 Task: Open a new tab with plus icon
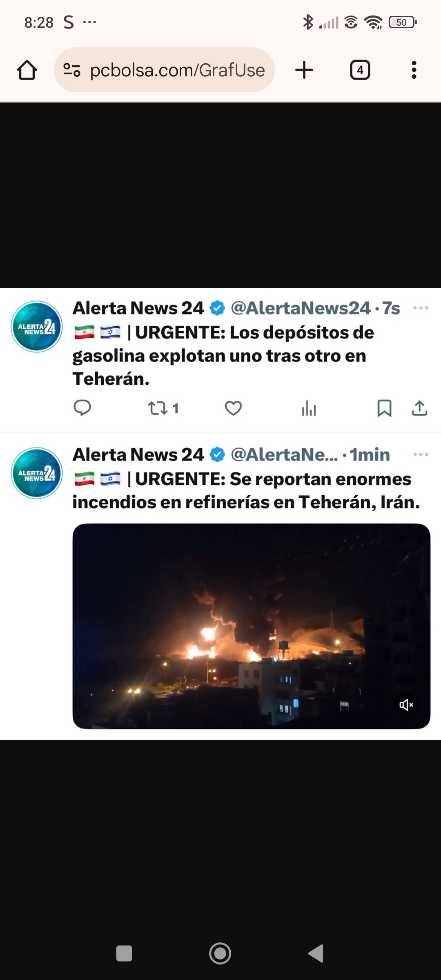pos(304,70)
